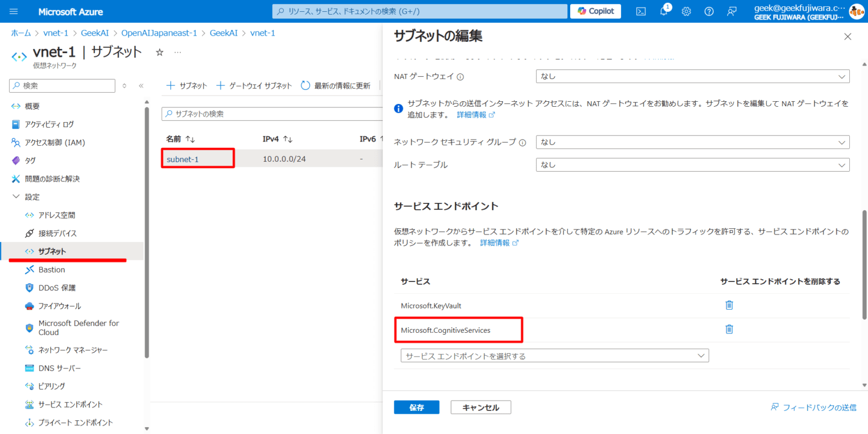The height and width of the screenshot is (434, 868).
Task: Launch Copilot from the top bar
Action: (x=594, y=11)
